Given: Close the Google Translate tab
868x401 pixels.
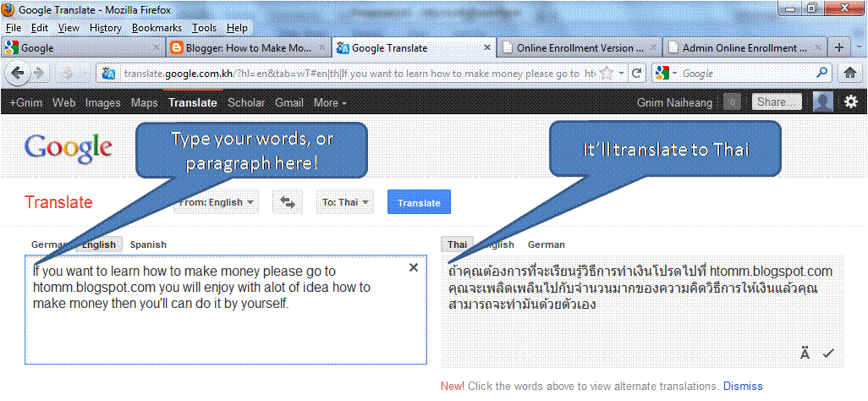Looking at the screenshot, I should (x=487, y=48).
